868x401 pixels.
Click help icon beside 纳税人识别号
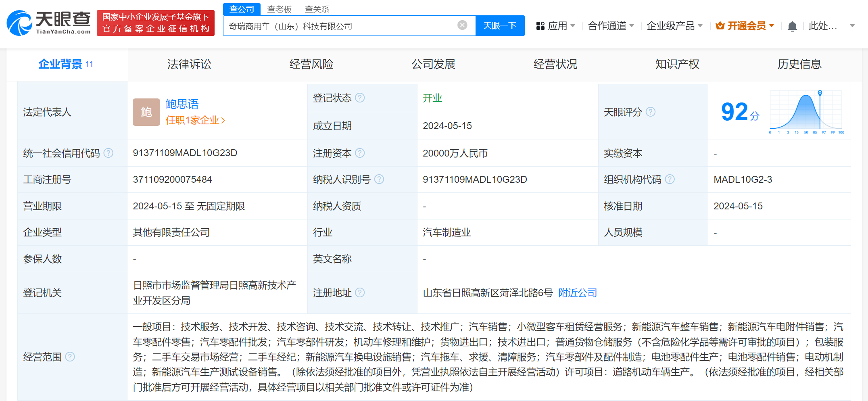click(x=379, y=180)
